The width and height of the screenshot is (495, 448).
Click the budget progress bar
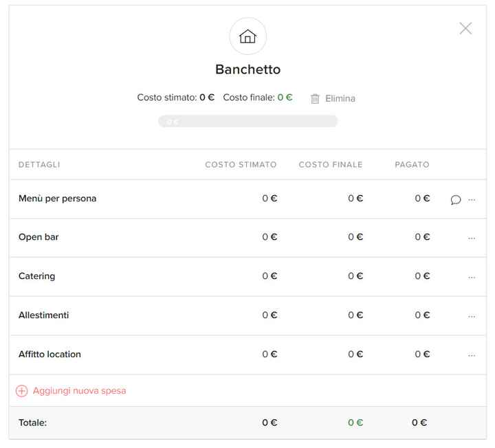247,122
